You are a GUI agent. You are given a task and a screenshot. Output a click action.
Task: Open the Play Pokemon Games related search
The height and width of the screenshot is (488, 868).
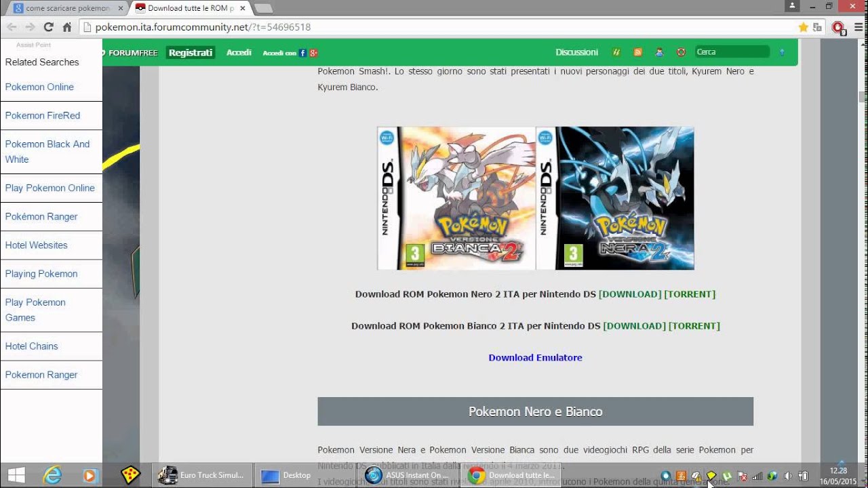pos(35,310)
